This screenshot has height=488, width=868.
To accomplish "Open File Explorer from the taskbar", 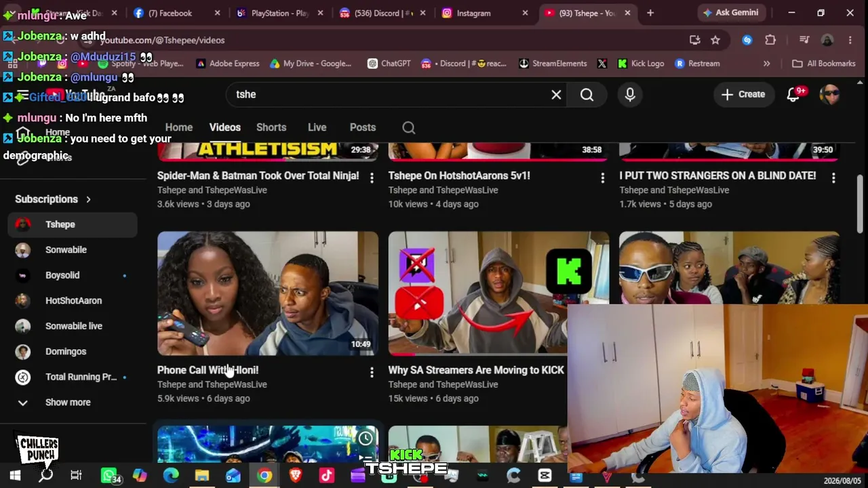I will 202,476.
